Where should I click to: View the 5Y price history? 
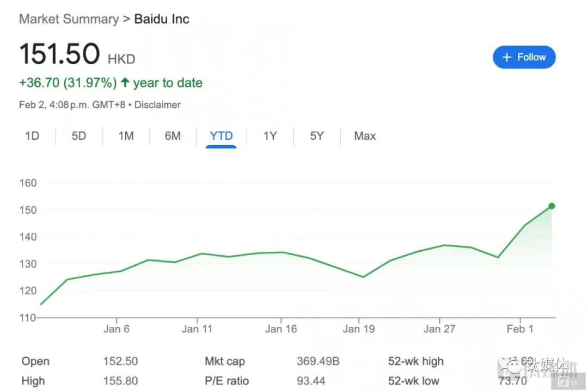click(317, 136)
